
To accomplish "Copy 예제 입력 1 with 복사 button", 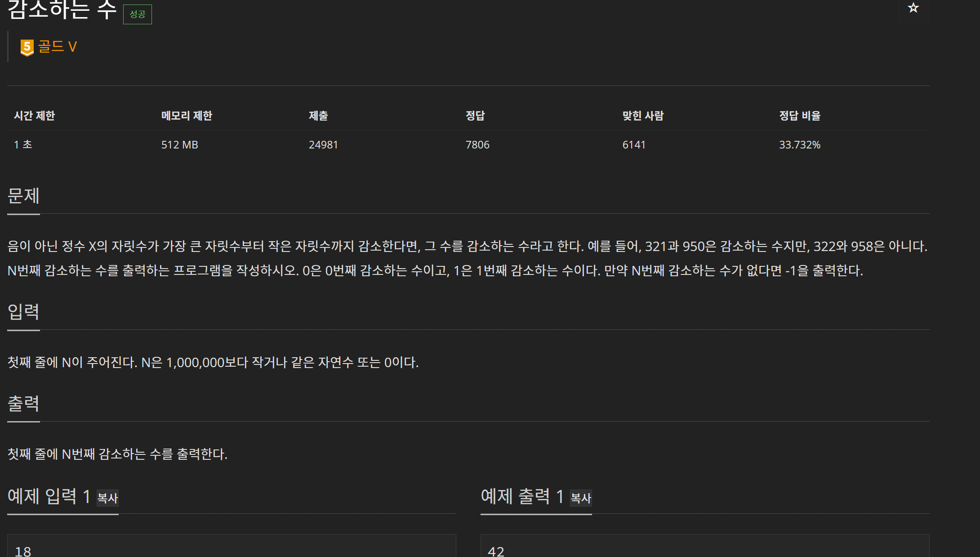I will coord(107,498).
